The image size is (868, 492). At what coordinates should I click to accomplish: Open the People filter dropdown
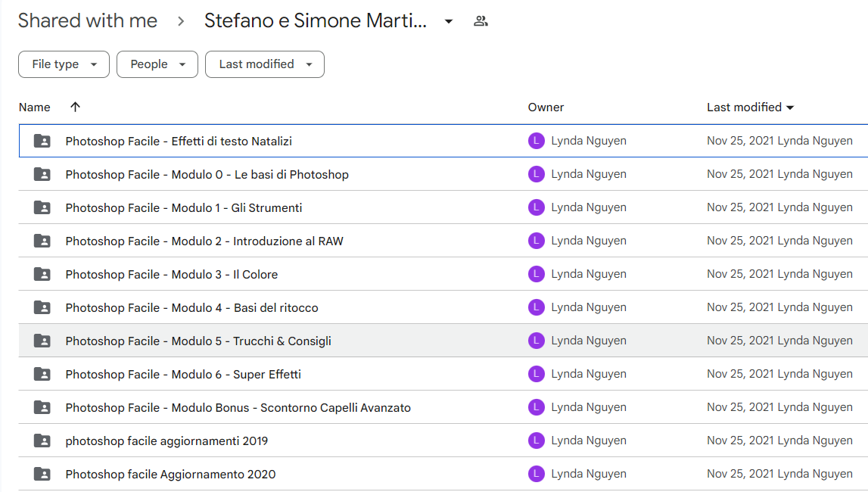(157, 64)
